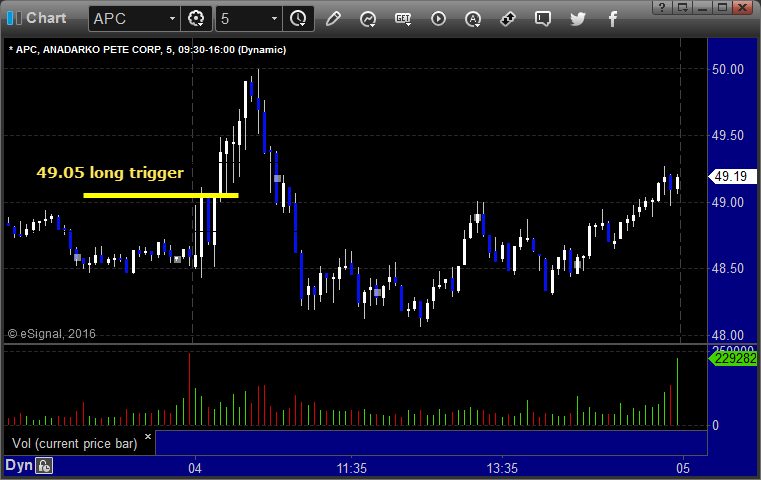Select the yellow trigger line at 49.05
Image resolution: width=761 pixels, height=480 pixels.
[161, 196]
